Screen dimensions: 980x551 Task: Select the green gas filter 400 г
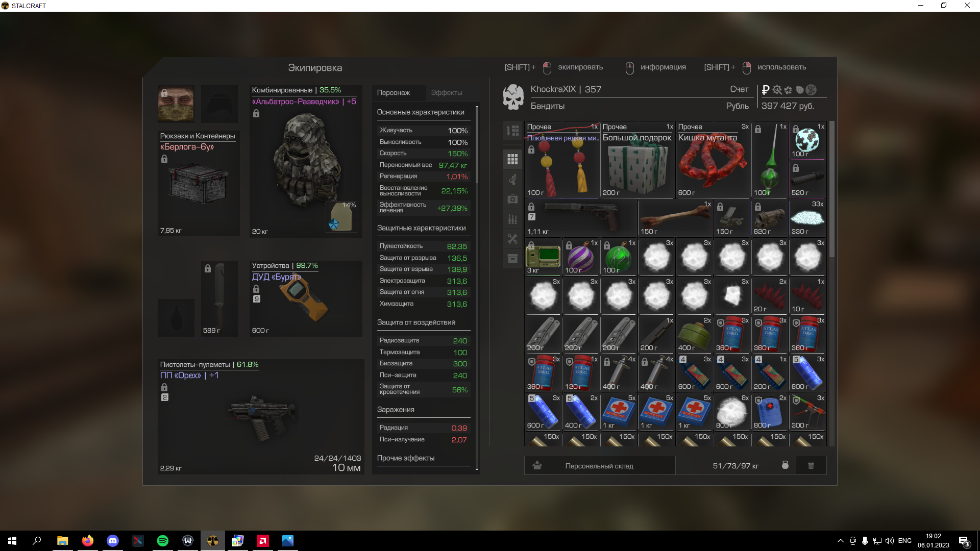tap(694, 334)
